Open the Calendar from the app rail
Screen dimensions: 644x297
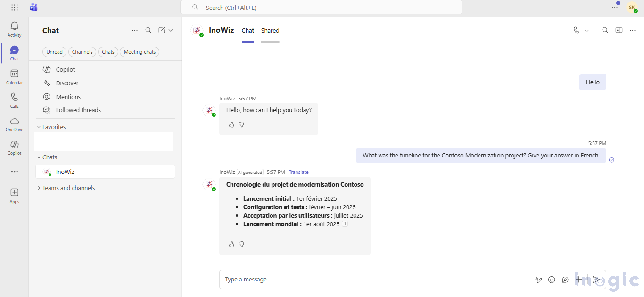tap(14, 76)
